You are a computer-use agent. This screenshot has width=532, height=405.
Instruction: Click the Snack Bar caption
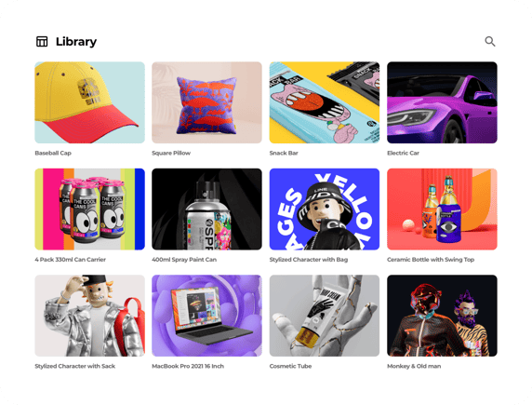point(284,153)
